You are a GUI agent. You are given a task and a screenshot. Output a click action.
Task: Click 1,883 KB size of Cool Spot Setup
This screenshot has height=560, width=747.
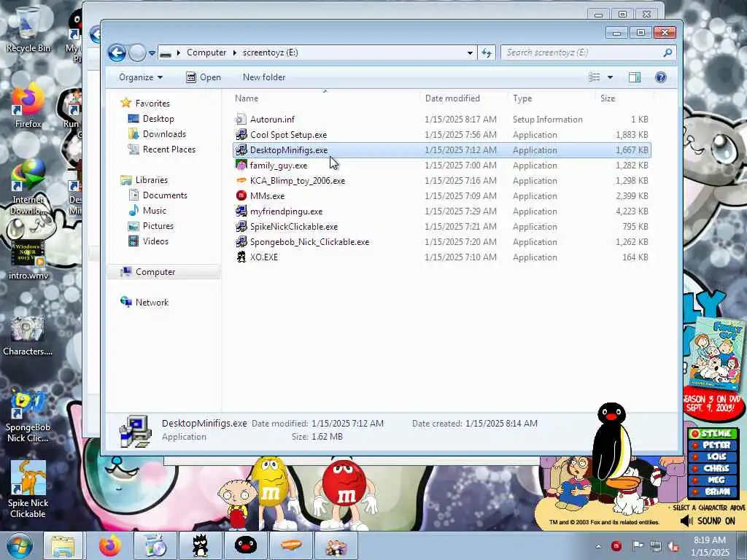point(631,134)
